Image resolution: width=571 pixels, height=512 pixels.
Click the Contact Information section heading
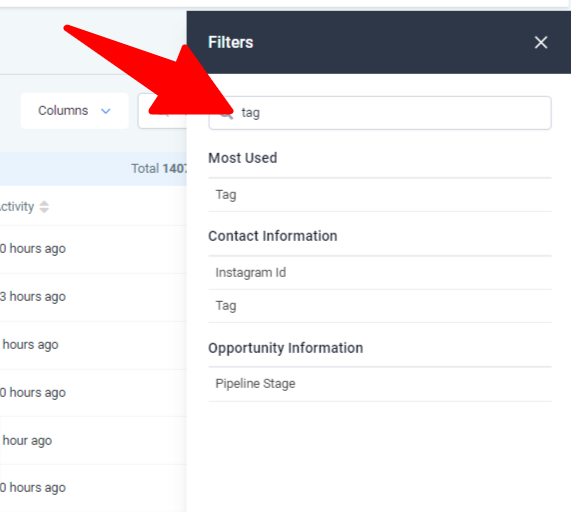coord(273,236)
